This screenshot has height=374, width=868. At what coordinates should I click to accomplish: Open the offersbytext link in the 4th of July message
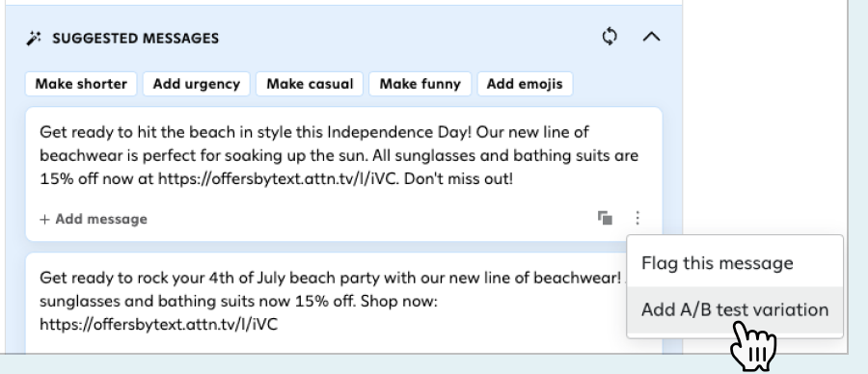158,324
